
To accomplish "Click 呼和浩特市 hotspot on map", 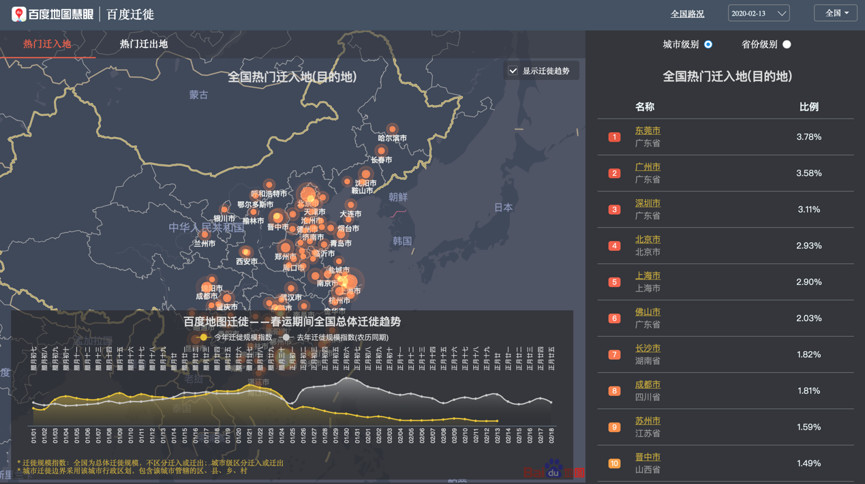I will 269,185.
